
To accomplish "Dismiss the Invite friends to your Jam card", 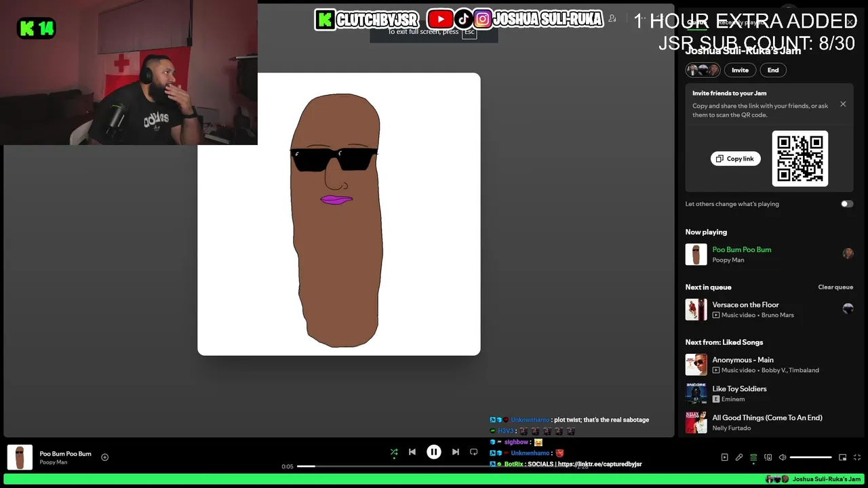I will pyautogui.click(x=843, y=104).
